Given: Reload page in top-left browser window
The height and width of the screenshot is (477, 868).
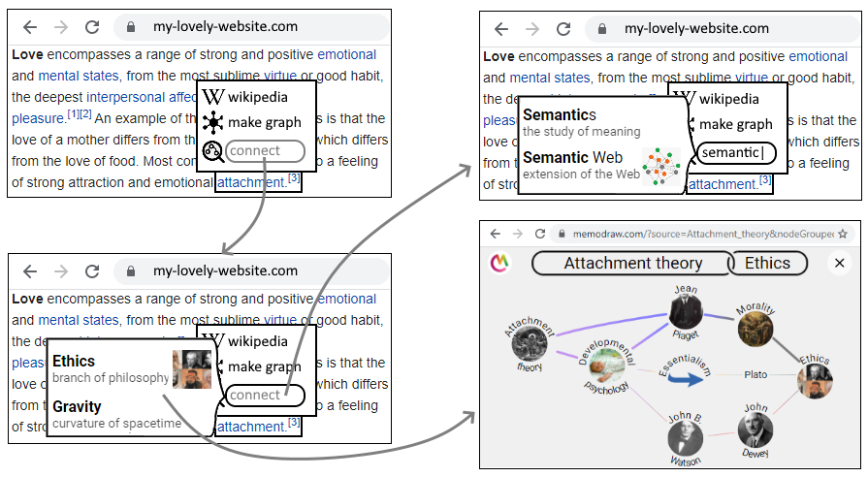Looking at the screenshot, I should coord(92,26).
